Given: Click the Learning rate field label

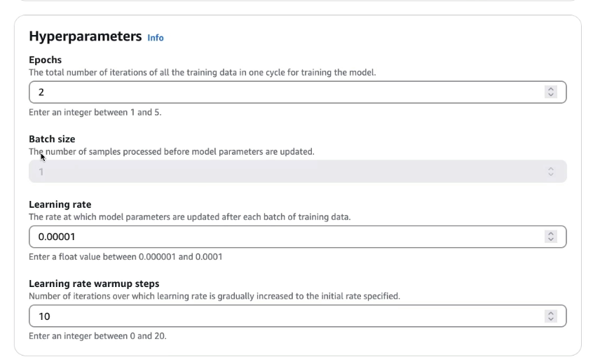Looking at the screenshot, I should tap(60, 204).
